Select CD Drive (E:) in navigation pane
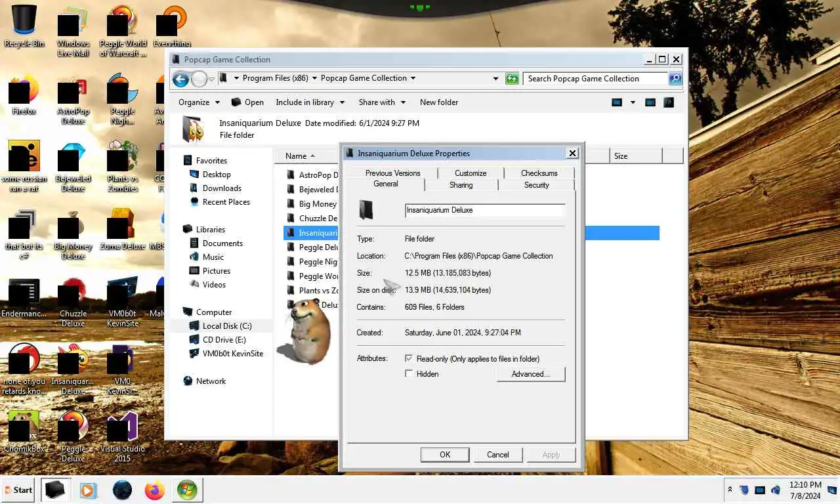 pos(224,340)
